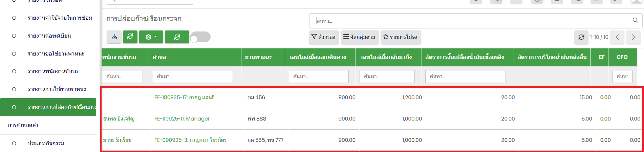Sort by the ยานพาหนะ column header
The image size is (644, 152).
pyautogui.click(x=258, y=57)
